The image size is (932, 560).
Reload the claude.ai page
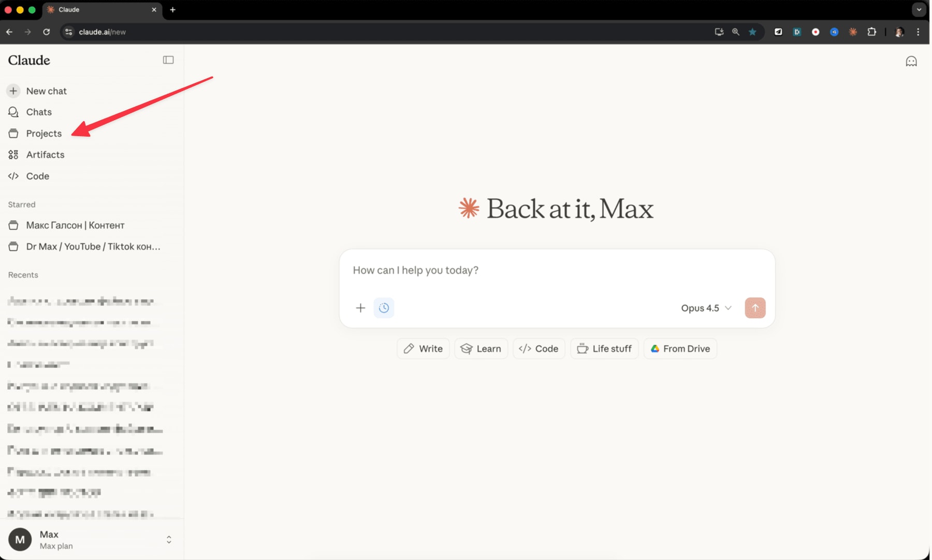pyautogui.click(x=46, y=32)
